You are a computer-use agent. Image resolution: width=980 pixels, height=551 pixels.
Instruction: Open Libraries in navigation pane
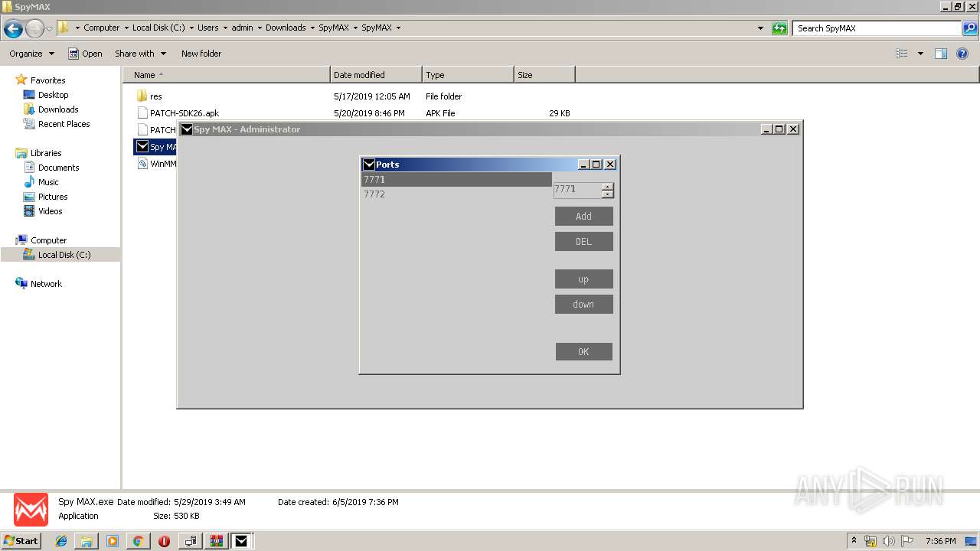click(46, 153)
